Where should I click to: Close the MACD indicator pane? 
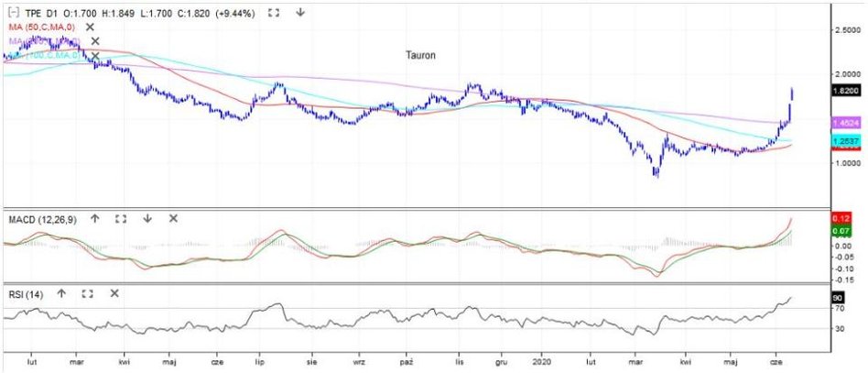(173, 219)
